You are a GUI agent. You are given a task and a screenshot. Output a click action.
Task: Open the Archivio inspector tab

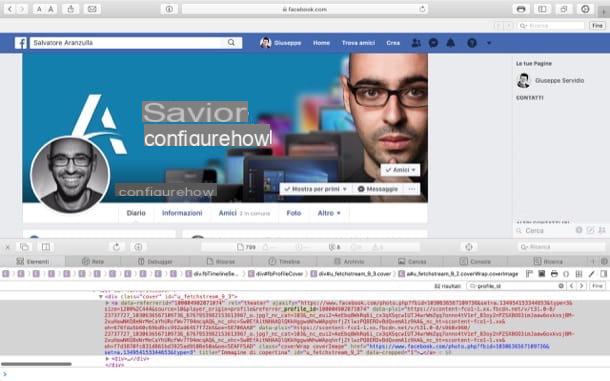point(349,261)
